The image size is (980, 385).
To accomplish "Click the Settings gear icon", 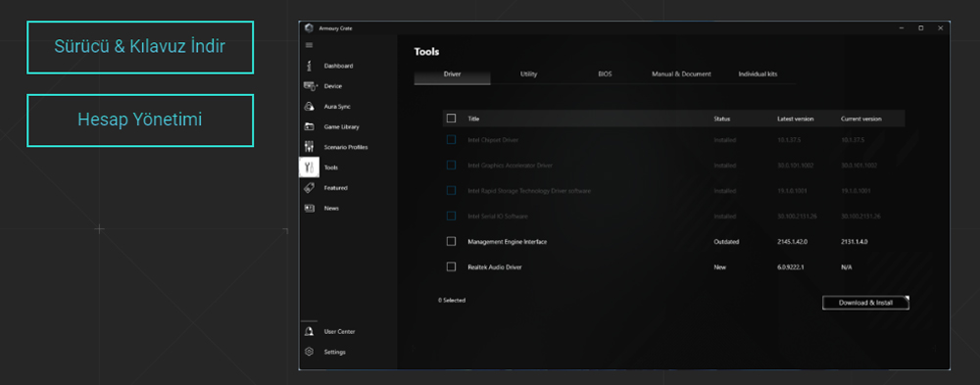I will tap(309, 352).
